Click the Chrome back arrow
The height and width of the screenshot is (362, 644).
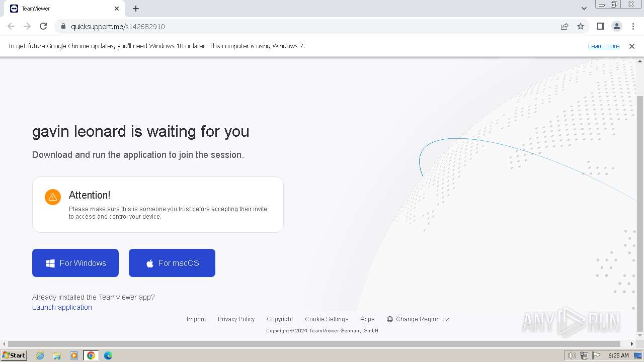pyautogui.click(x=11, y=26)
